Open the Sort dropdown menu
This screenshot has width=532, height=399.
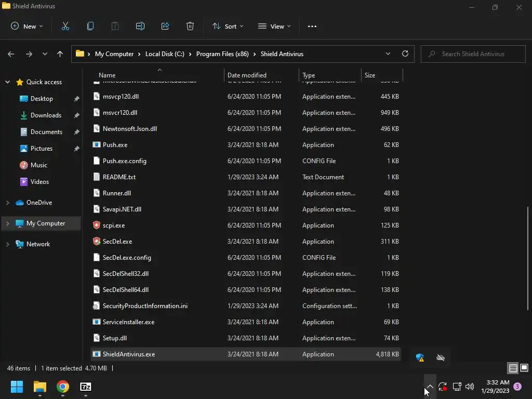point(228,26)
